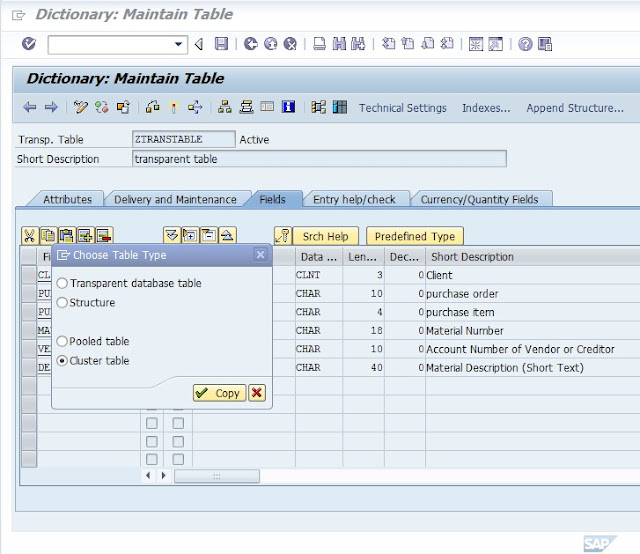The height and width of the screenshot is (554, 640).
Task: Click the Find Next binoculars icon
Action: pyautogui.click(x=358, y=44)
